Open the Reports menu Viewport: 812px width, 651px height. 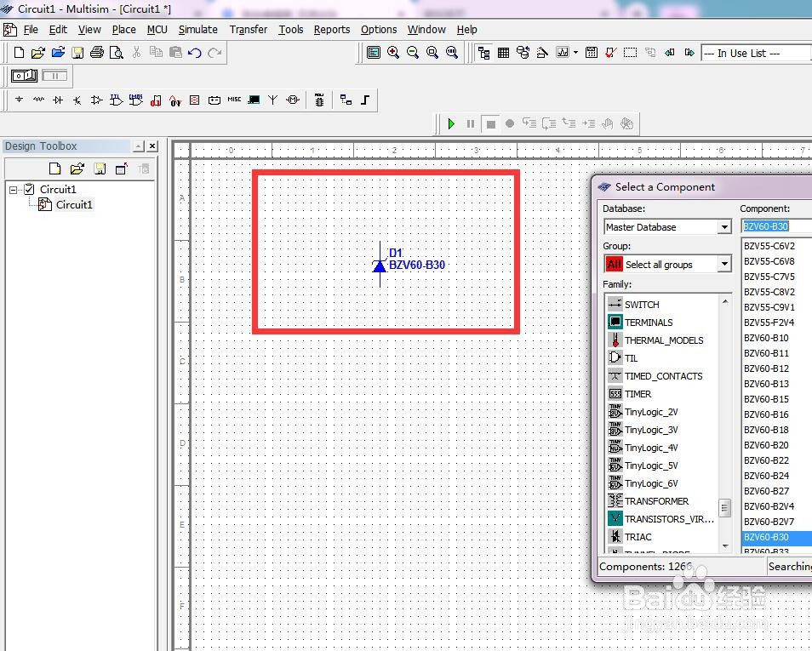[331, 30]
